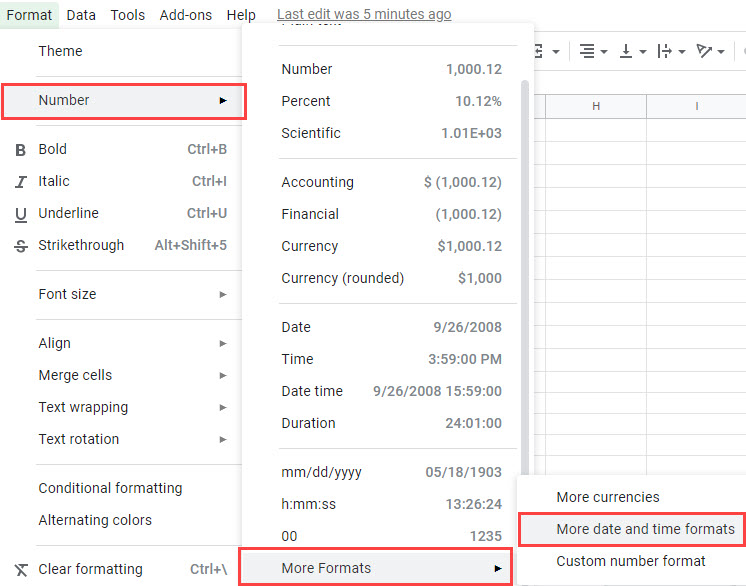Choose Custom number format
This screenshot has width=746, height=586.
pos(631,561)
